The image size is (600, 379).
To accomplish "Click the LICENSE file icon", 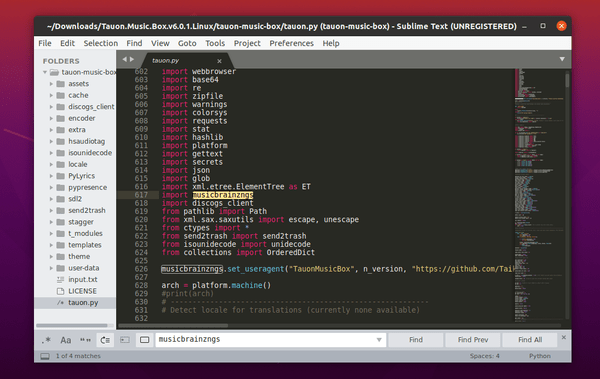I will tap(60, 291).
